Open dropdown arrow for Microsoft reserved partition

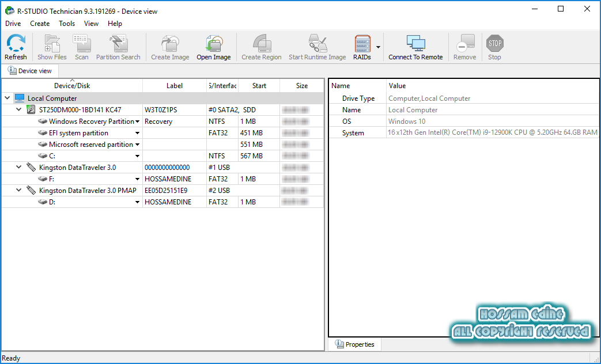pyautogui.click(x=137, y=145)
